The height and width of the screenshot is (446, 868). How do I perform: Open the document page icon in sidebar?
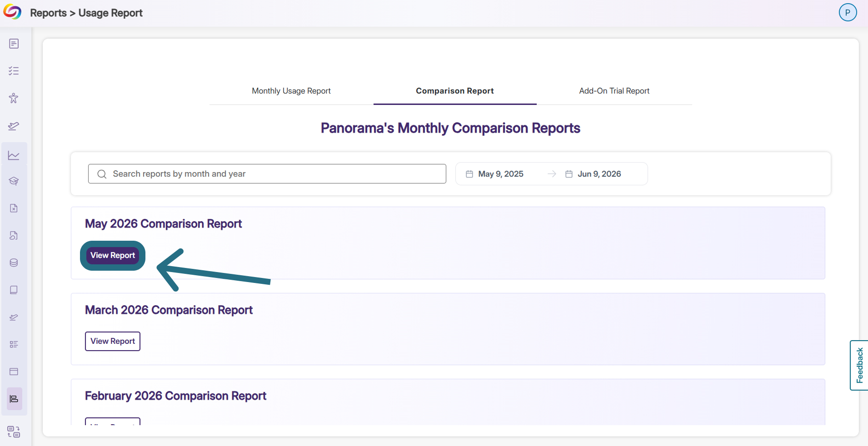pyautogui.click(x=14, y=44)
